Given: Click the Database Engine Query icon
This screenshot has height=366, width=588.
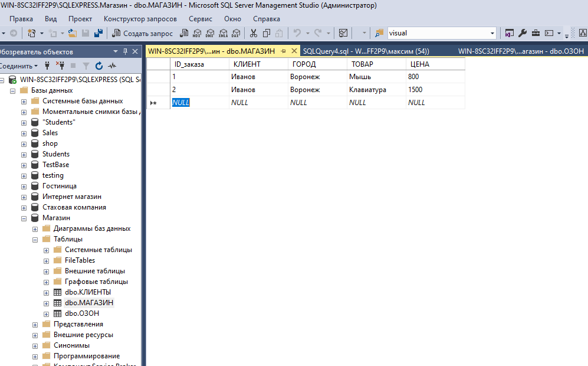Looking at the screenshot, I should (184, 34).
